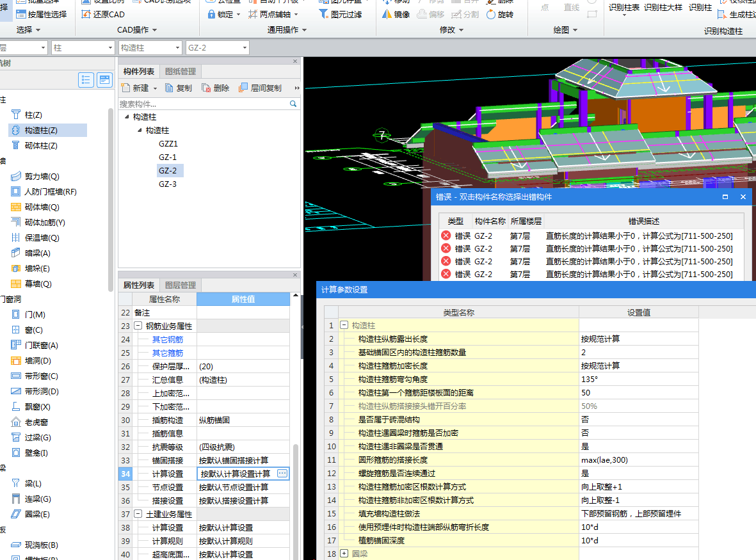Select GZ-3 in component list

coord(168,184)
